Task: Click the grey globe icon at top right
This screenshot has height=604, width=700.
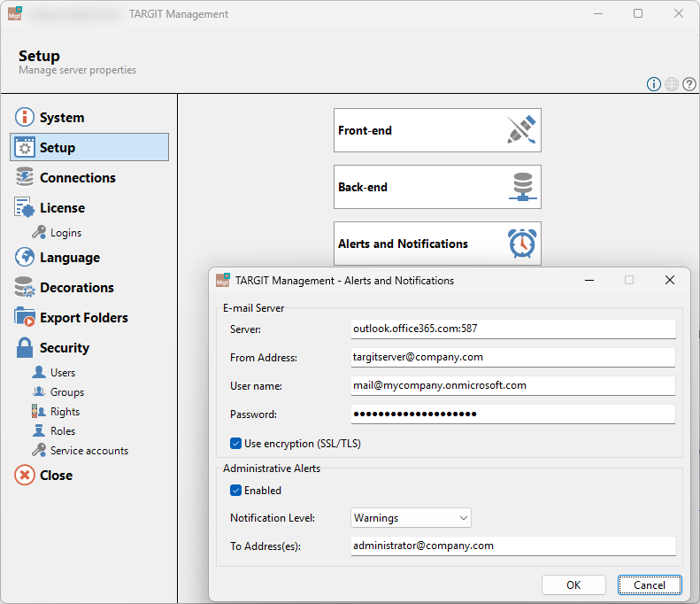Action: [672, 84]
